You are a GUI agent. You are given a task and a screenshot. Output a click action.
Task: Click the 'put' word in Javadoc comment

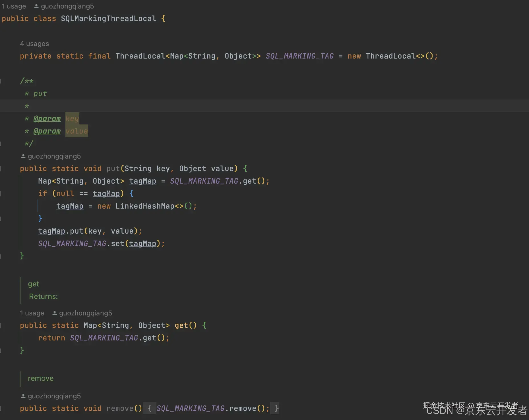[40, 94]
